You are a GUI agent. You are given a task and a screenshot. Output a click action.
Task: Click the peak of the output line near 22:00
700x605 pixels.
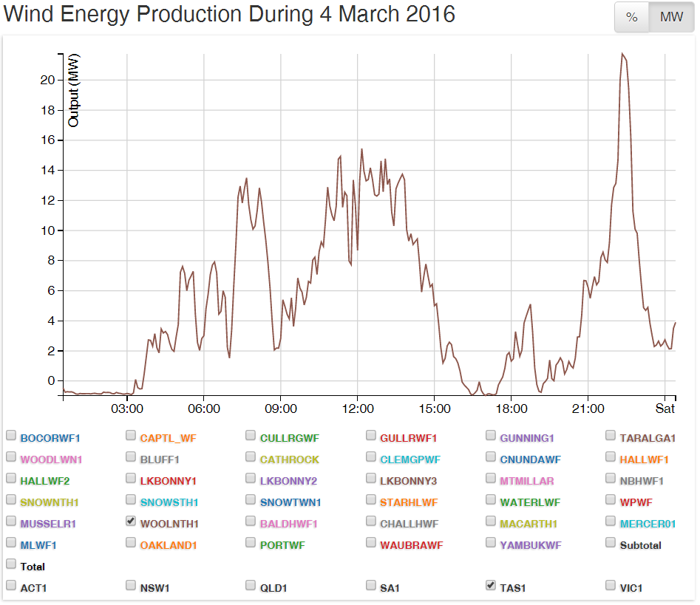tap(622, 53)
